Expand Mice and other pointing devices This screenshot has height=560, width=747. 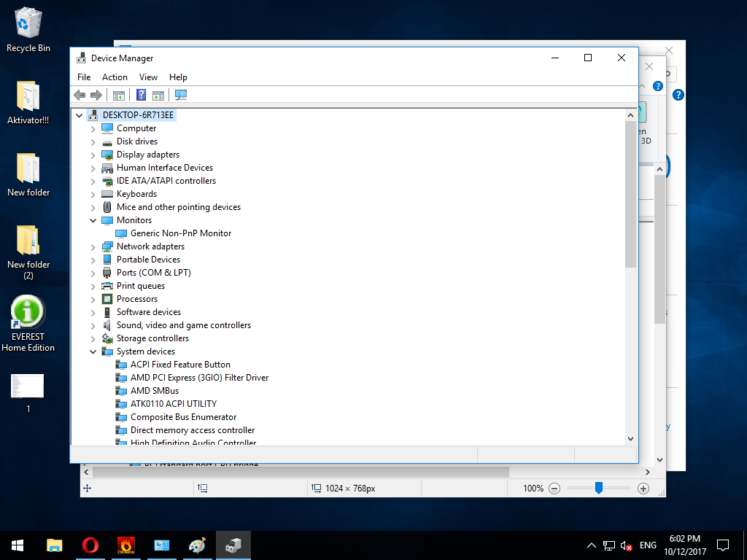pos(93,208)
